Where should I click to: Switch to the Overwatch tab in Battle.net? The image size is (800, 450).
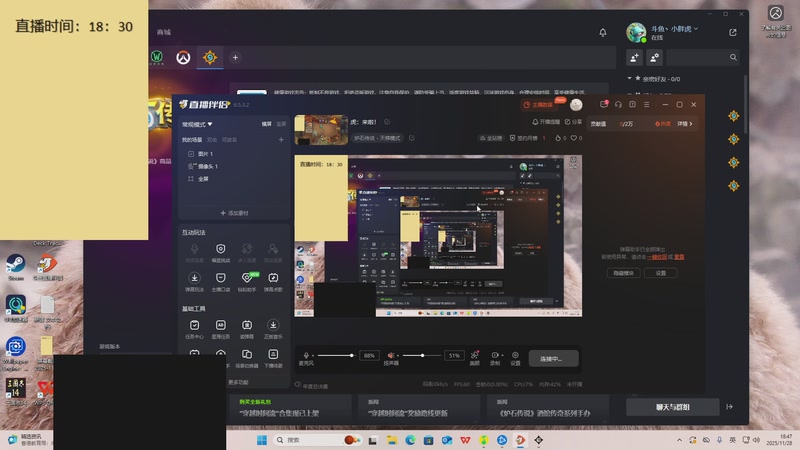point(183,58)
